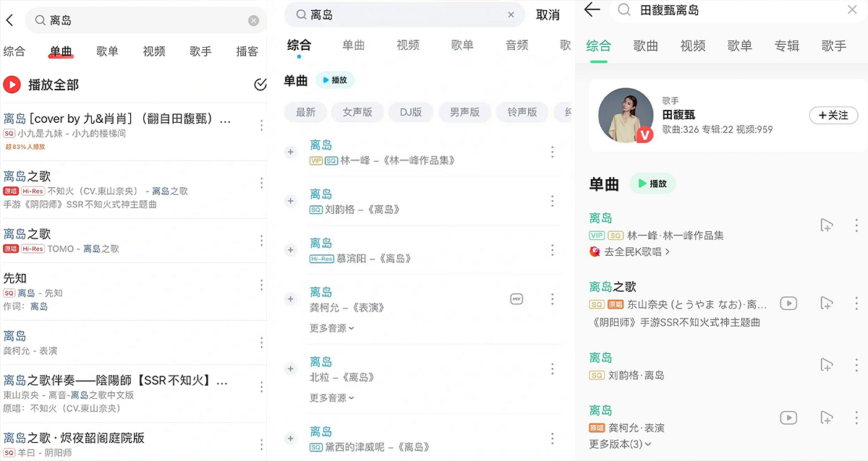
Task: Toggle the multi-select checkmark beside 播放全部
Action: tap(260, 85)
